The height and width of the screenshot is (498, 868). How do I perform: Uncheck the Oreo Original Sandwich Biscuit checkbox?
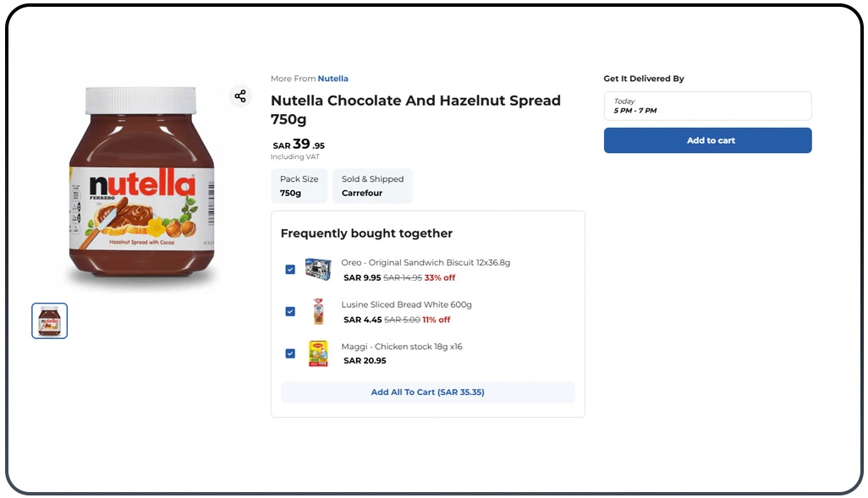coord(290,270)
